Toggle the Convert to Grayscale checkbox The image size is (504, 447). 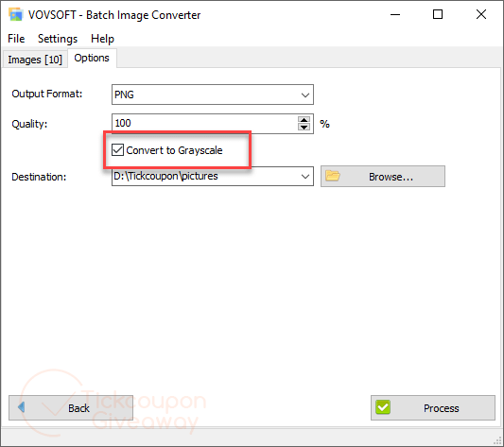(117, 149)
